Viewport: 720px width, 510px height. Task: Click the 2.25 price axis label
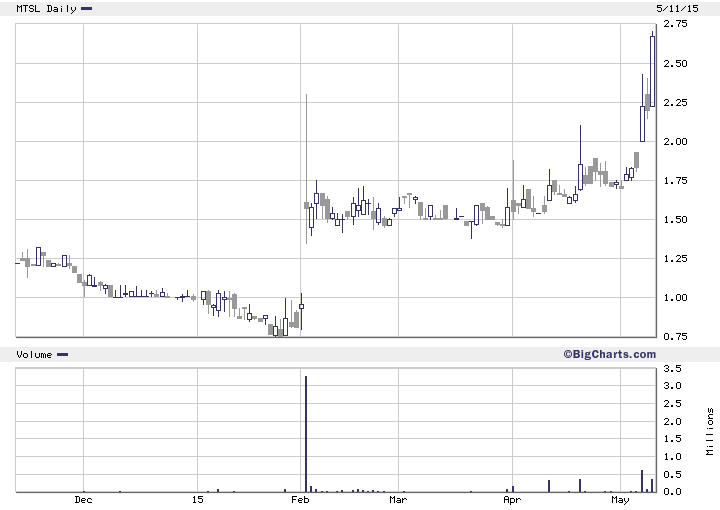[x=675, y=102]
